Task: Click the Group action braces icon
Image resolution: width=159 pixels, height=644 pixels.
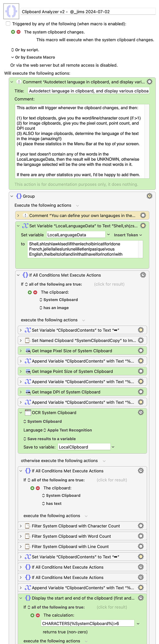Action: click(19, 196)
